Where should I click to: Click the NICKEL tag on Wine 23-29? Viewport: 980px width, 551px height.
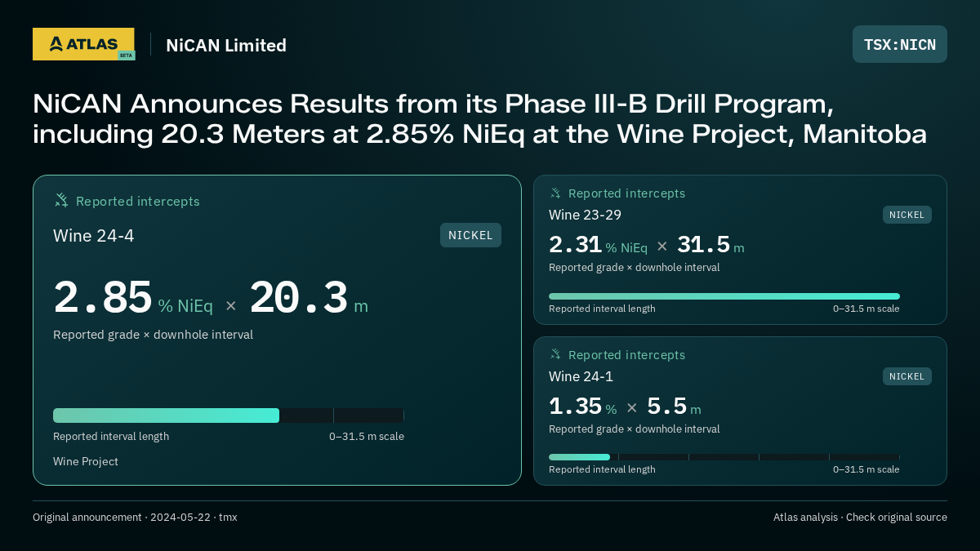[906, 215]
